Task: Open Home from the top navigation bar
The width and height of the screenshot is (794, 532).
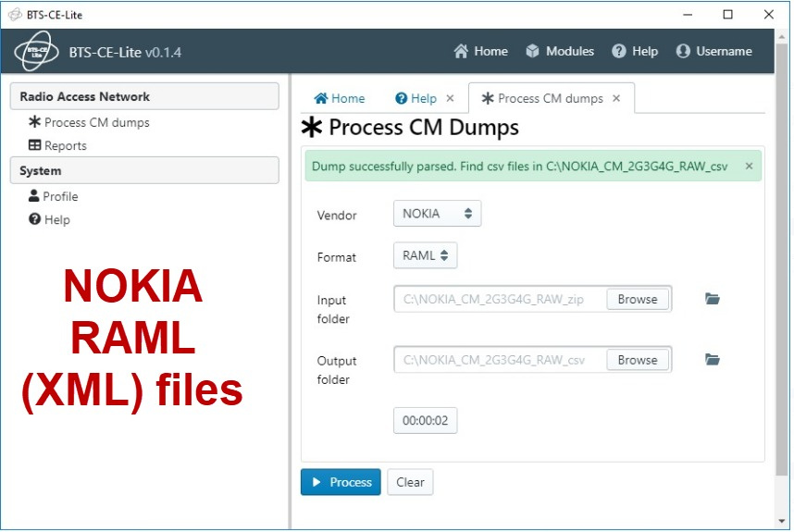Action: tap(480, 51)
